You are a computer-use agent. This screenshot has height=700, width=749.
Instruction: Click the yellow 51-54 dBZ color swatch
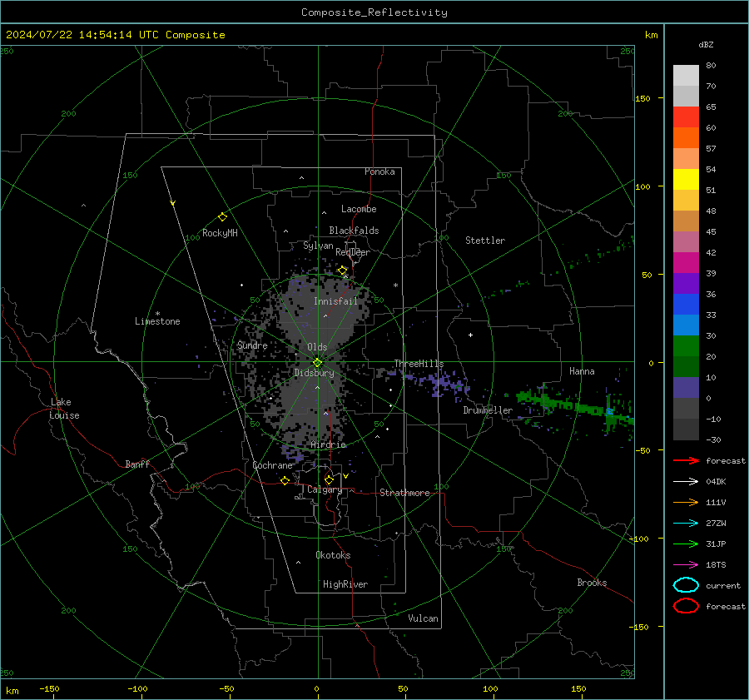pos(686,179)
